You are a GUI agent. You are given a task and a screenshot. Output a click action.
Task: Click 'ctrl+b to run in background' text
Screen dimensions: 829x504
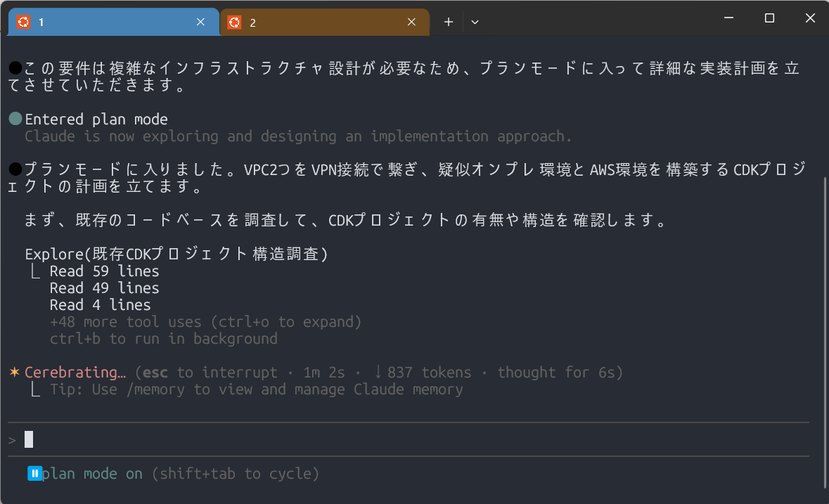point(163,339)
